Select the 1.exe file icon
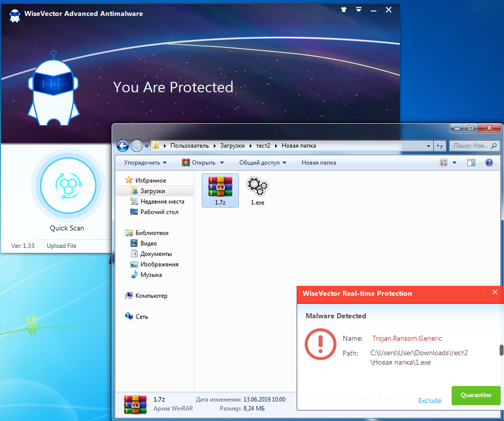Viewport: 504px width, 421px height. pyautogui.click(x=257, y=191)
